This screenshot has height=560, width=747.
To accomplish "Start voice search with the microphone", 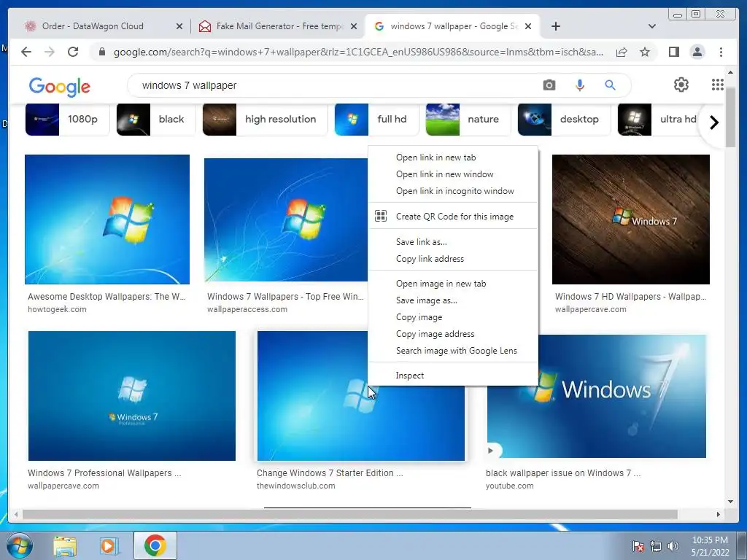I will pyautogui.click(x=579, y=85).
